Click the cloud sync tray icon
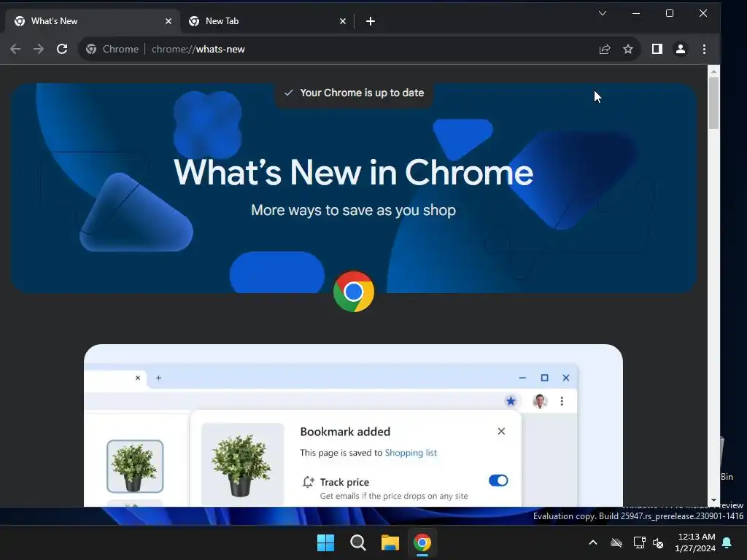Screen dimensions: 747x560 coord(616,542)
